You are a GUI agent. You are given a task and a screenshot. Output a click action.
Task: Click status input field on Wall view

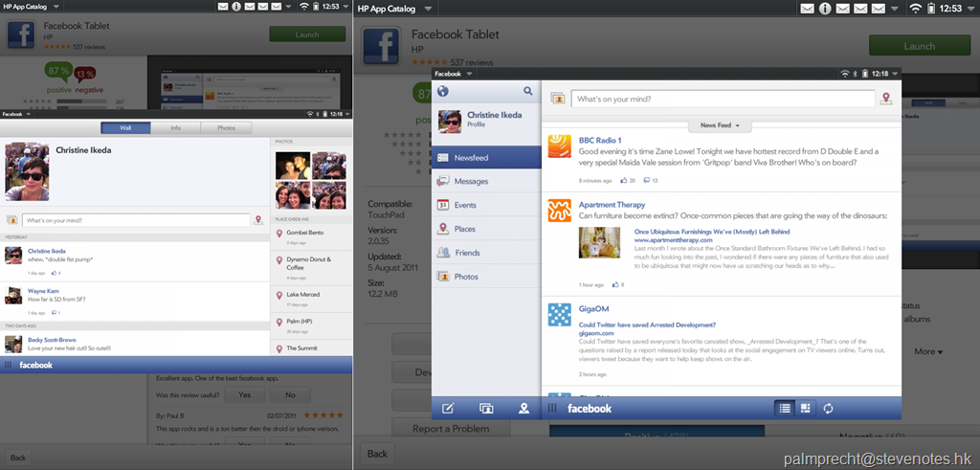136,220
